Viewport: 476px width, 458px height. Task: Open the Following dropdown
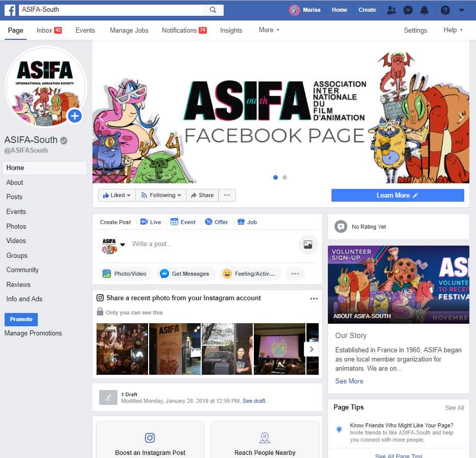point(161,195)
